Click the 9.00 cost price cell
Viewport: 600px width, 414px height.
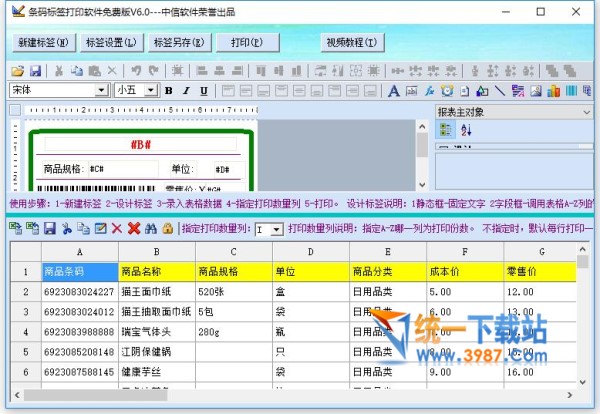pyautogui.click(x=465, y=371)
